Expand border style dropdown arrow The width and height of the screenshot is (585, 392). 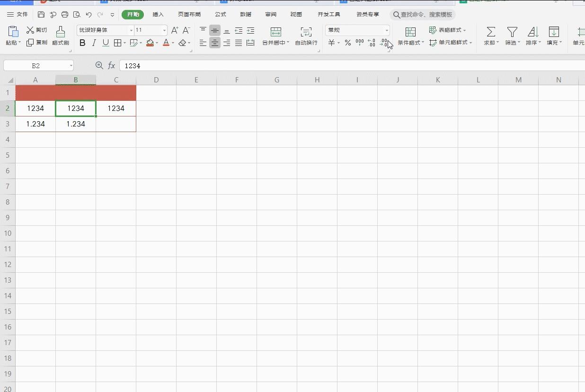pos(124,43)
